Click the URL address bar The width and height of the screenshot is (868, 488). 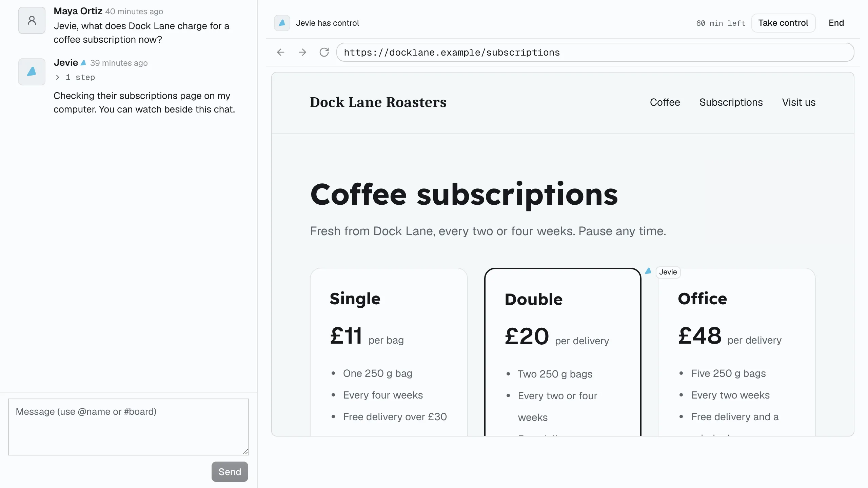[x=595, y=52]
